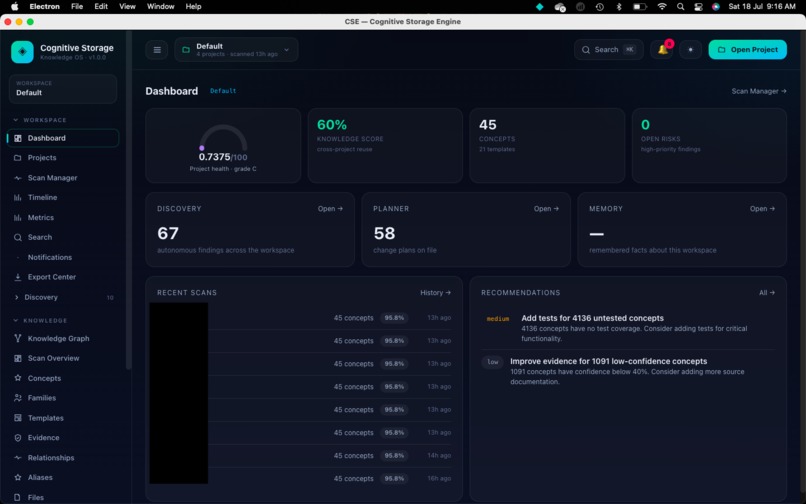Open the Window menu
Viewport: 806px width, 504px height.
click(160, 7)
